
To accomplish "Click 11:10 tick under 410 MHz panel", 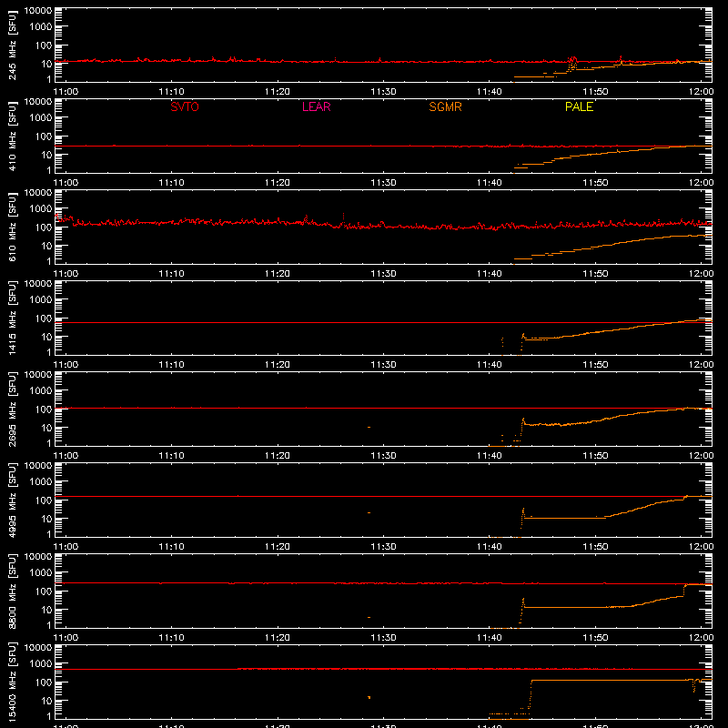I will click(x=171, y=183).
